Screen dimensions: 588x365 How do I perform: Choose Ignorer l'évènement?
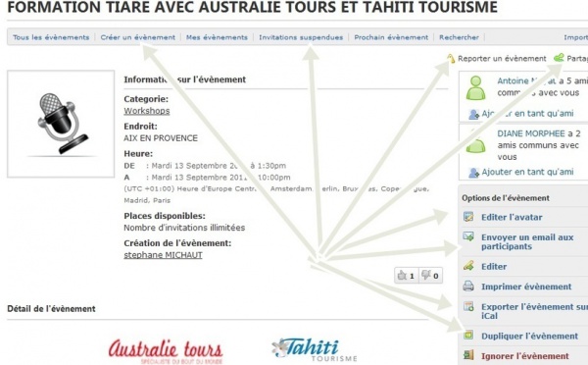525,356
